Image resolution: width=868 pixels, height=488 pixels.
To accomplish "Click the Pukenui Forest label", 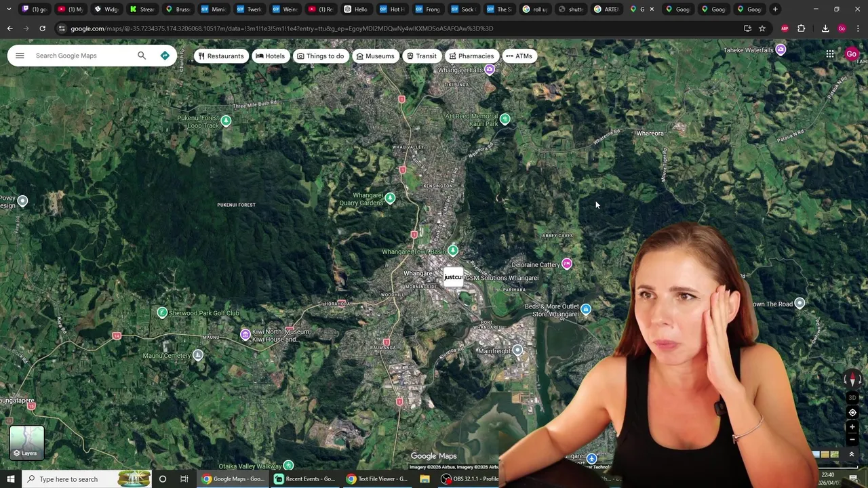I will coord(236,205).
